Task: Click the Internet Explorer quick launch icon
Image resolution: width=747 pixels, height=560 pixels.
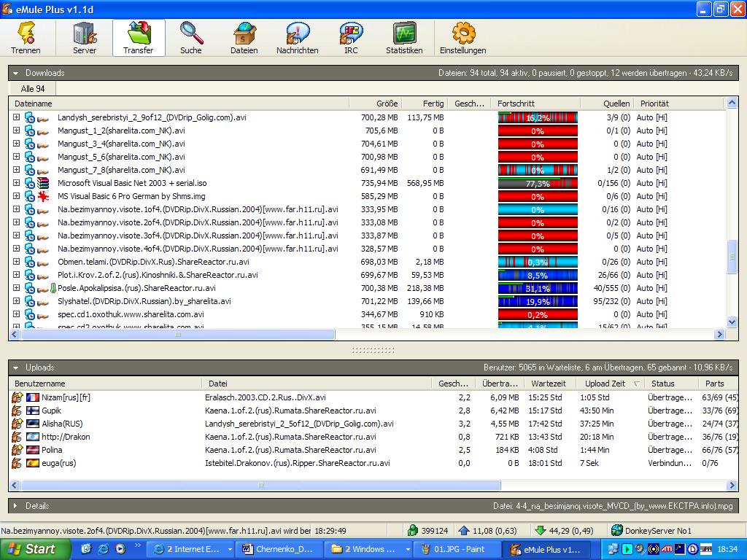Action: [x=103, y=549]
